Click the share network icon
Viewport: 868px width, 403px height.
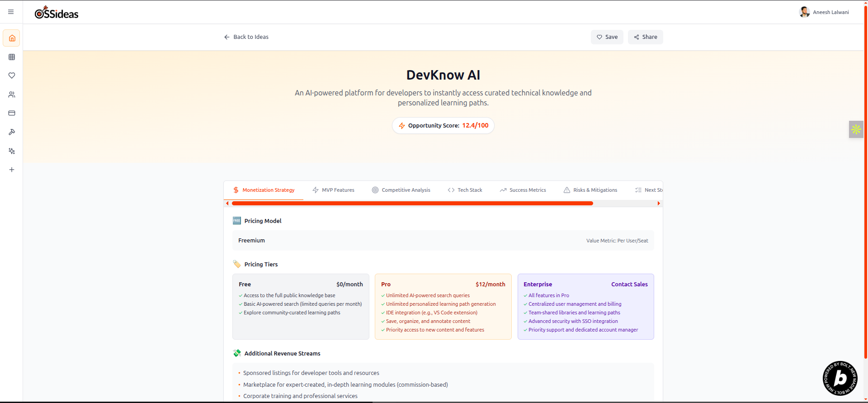(x=637, y=37)
